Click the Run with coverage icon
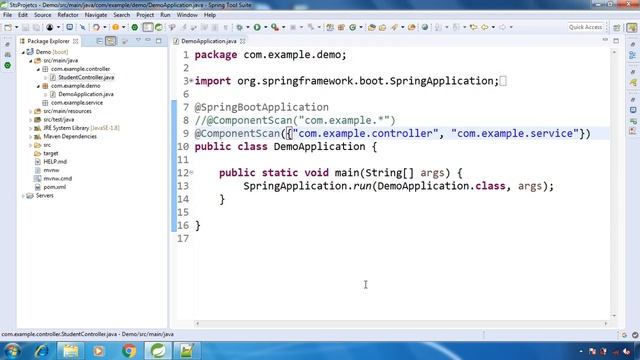 pos(275,27)
